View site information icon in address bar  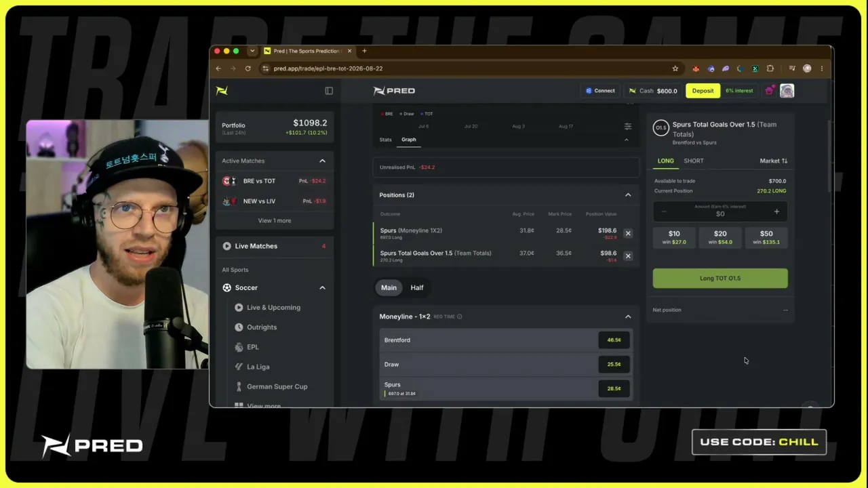(266, 68)
